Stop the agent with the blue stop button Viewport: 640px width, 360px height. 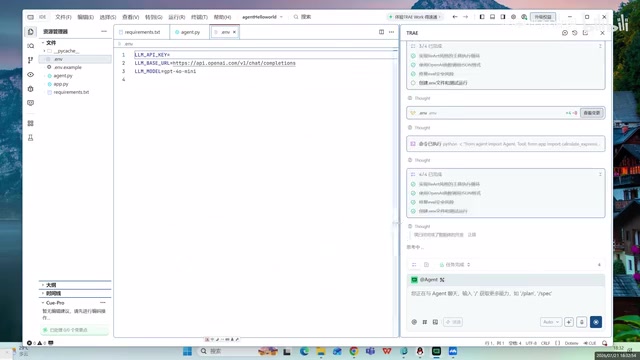tap(596, 322)
